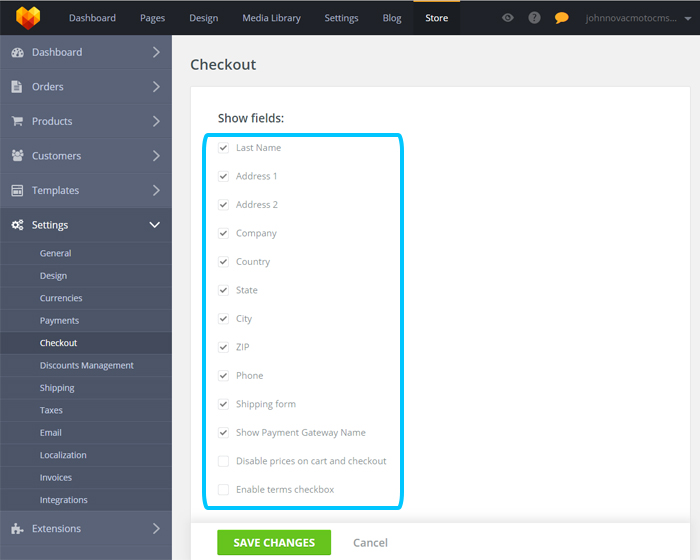This screenshot has width=700, height=560.
Task: Open Design in top navigation
Action: (x=204, y=18)
